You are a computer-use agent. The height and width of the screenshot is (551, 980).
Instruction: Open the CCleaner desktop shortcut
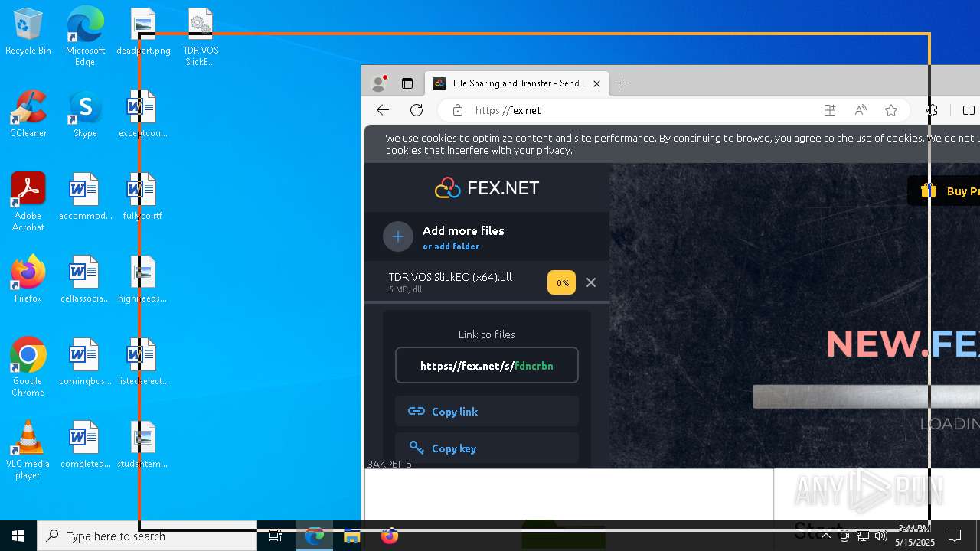tap(28, 115)
